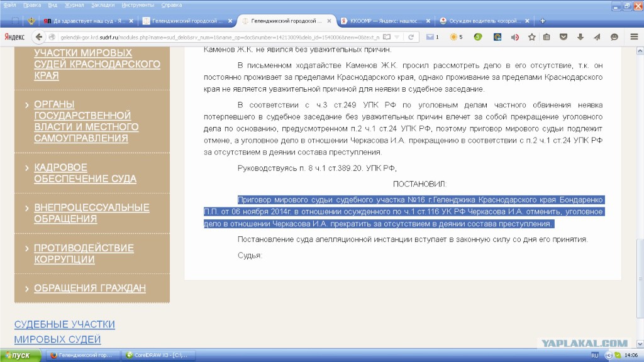Open the hamburger browser menu

coord(634,37)
